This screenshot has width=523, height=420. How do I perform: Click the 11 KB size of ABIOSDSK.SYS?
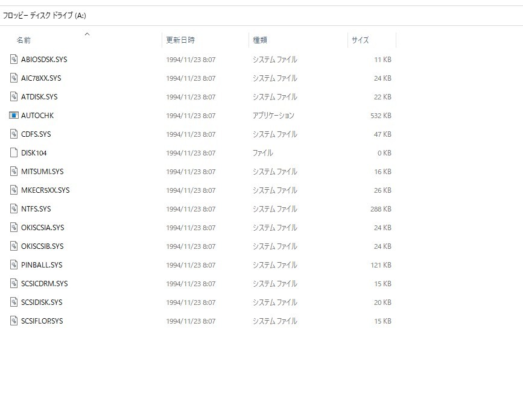pyautogui.click(x=383, y=59)
